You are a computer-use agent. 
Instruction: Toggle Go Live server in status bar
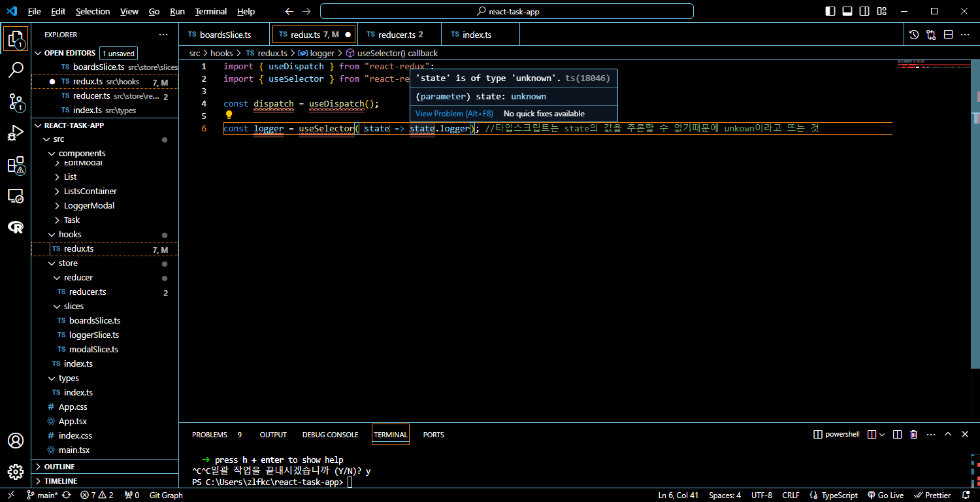coord(885,495)
